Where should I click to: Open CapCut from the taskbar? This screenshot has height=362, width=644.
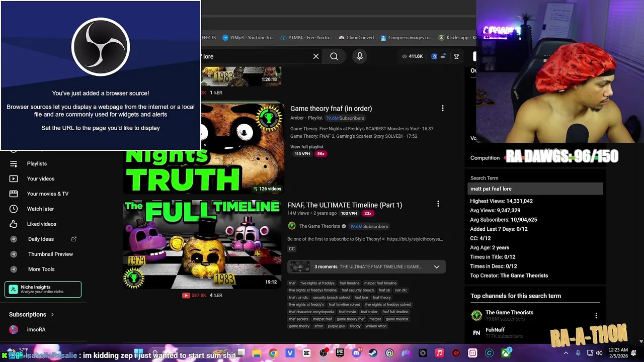click(306, 353)
